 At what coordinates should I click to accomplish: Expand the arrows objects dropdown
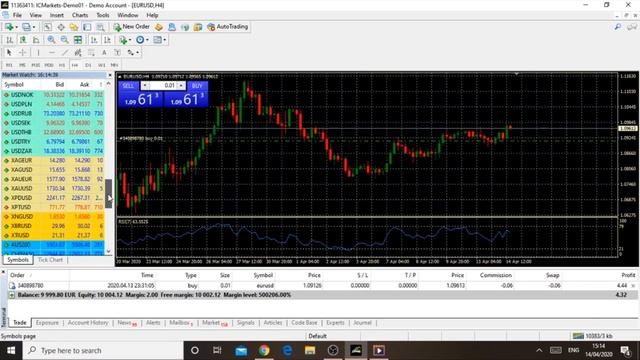[x=138, y=53]
